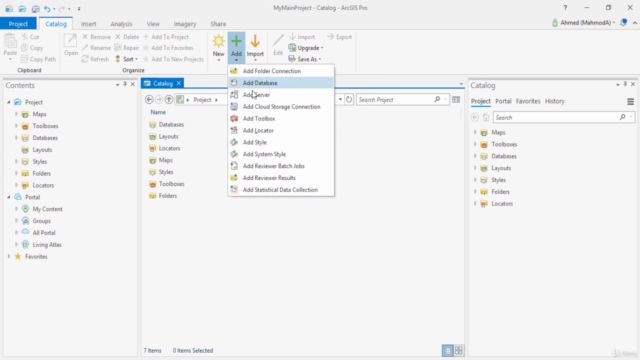The image size is (640, 360).
Task: Select Add Reviewer Batch Jobs
Action: tap(281, 166)
